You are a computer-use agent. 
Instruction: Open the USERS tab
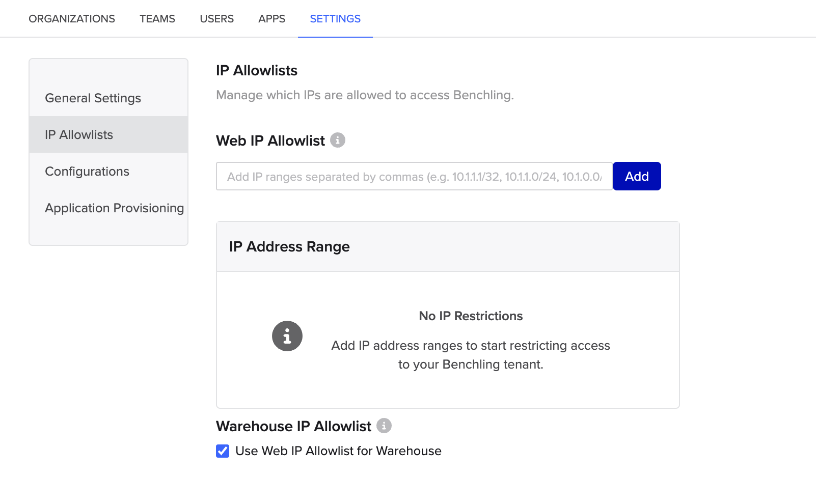point(216,18)
